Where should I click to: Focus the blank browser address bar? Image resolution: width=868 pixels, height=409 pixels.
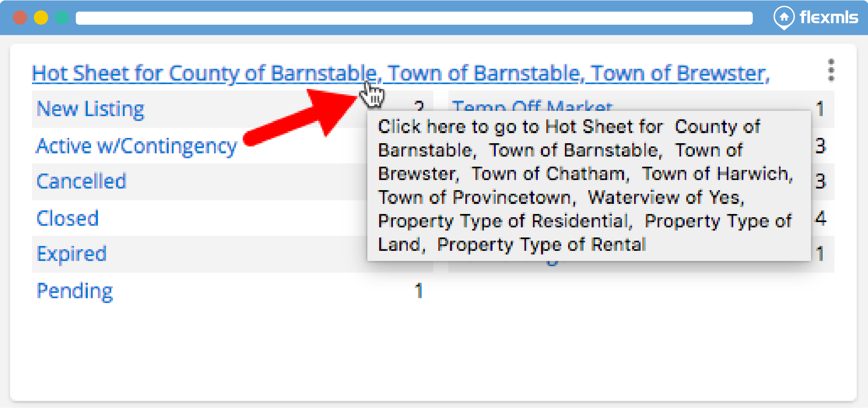(x=414, y=18)
